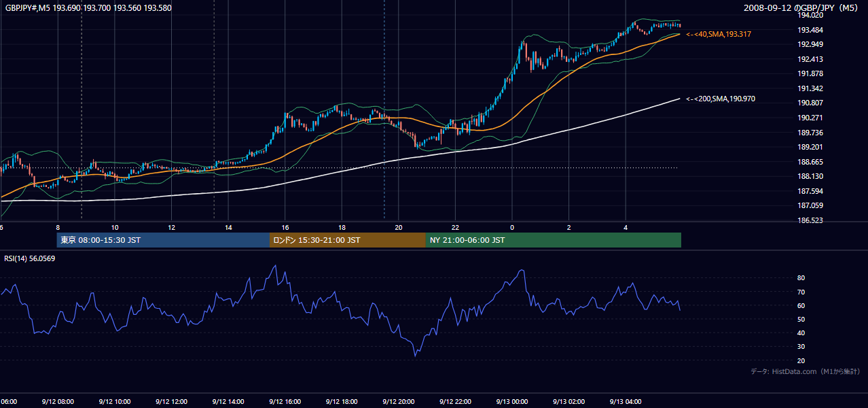Click price axis label 191.878
This screenshot has width=868, height=408.
tap(810, 74)
